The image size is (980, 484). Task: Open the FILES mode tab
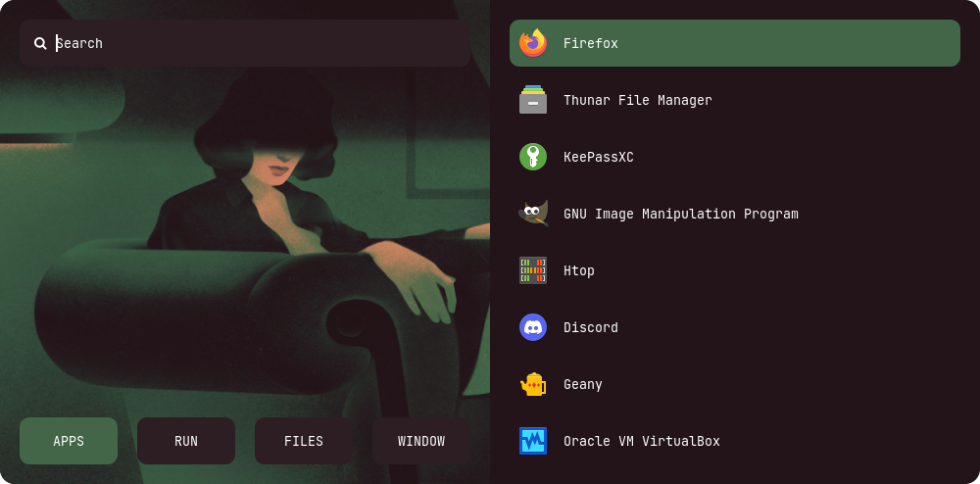tap(304, 441)
